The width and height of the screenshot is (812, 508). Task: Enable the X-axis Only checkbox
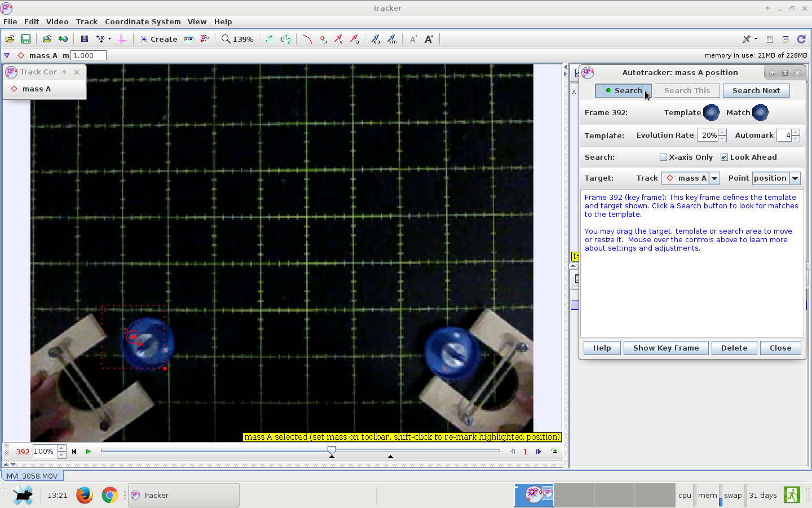click(x=664, y=157)
